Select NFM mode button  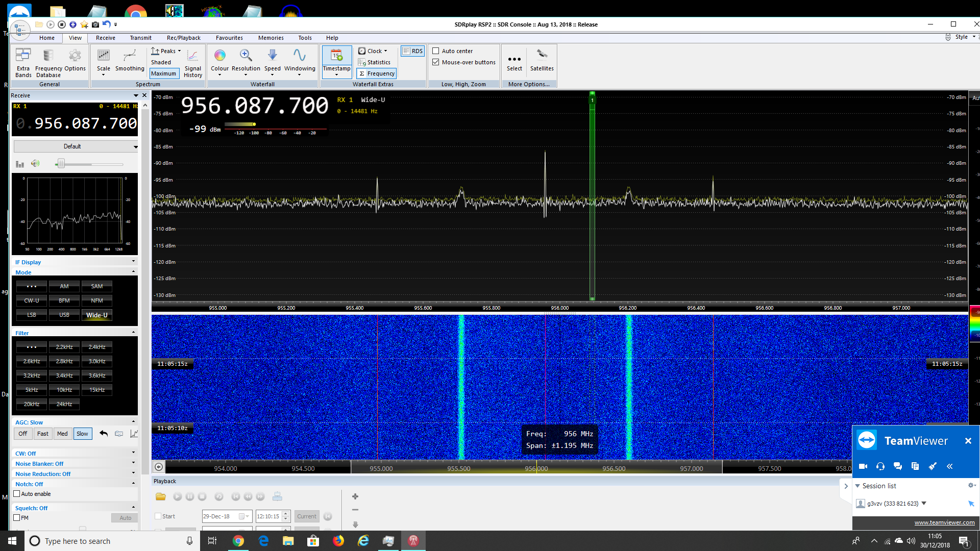[x=97, y=300]
